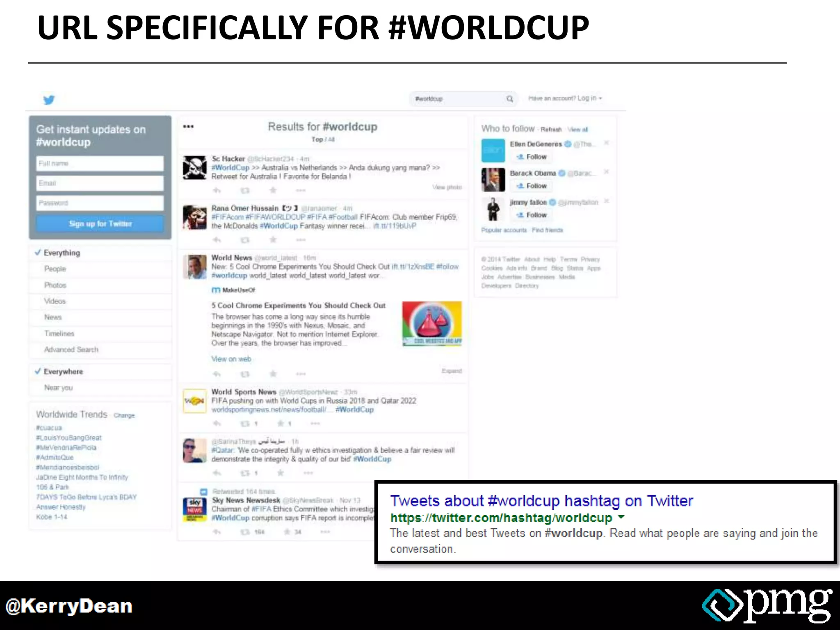
Task: Open more options on Sc Hacker's tweet
Action: coord(301,190)
